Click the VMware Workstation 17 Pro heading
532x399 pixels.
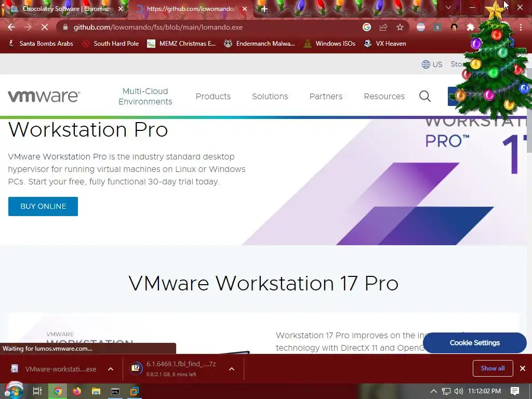point(263,283)
